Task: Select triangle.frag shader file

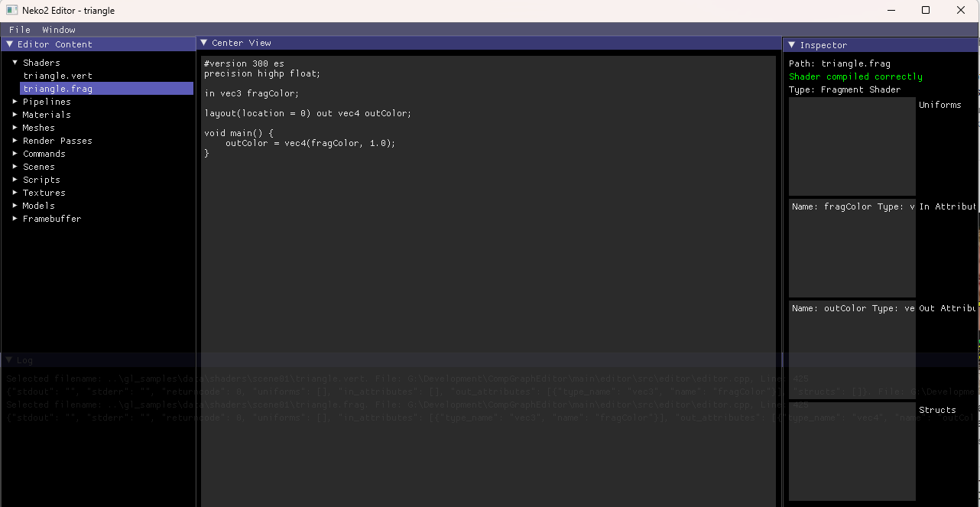Action: click(x=57, y=89)
